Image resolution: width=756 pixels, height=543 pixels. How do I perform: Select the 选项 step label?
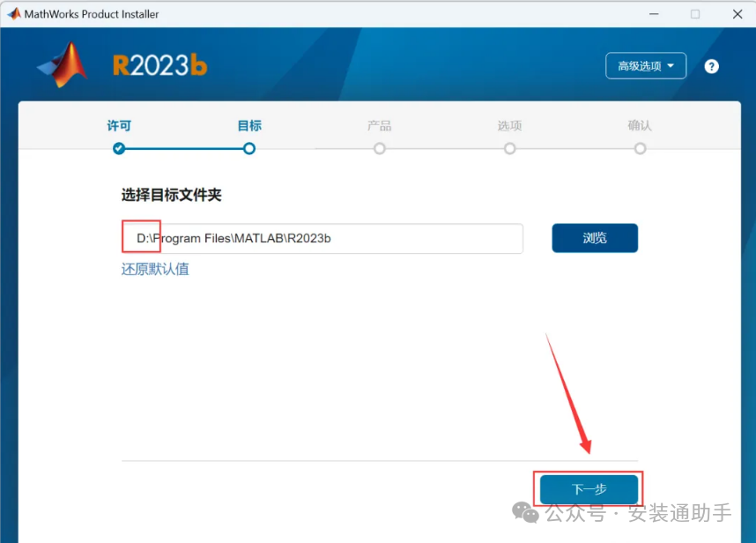click(509, 126)
